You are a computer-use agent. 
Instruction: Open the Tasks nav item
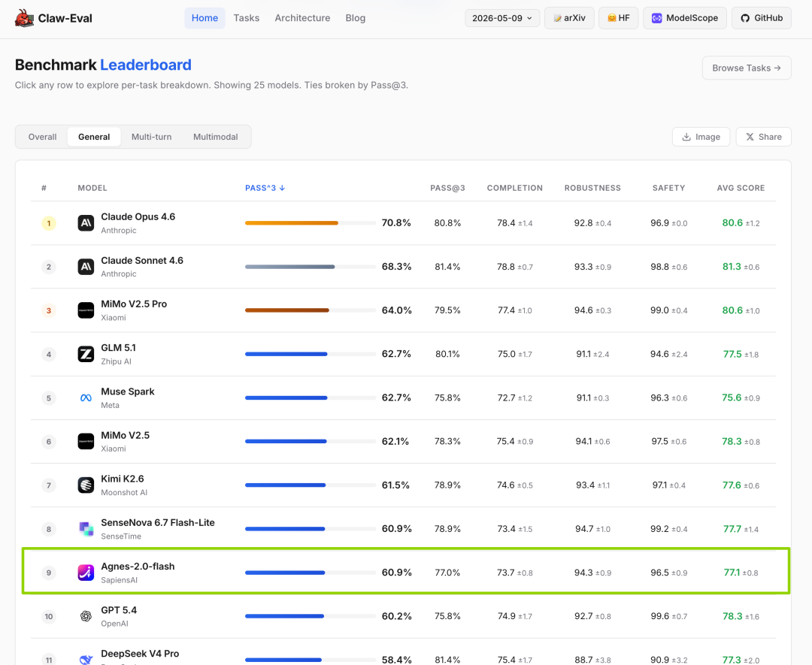(247, 18)
